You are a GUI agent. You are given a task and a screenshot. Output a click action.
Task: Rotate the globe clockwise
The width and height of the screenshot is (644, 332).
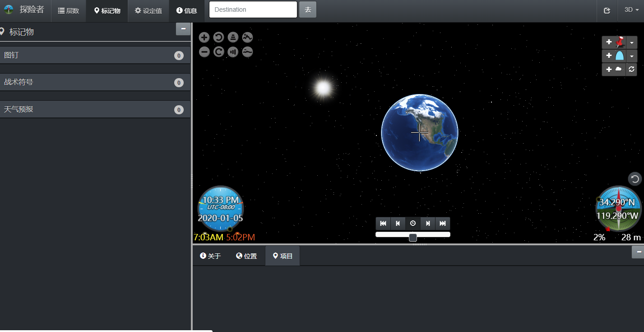218,52
